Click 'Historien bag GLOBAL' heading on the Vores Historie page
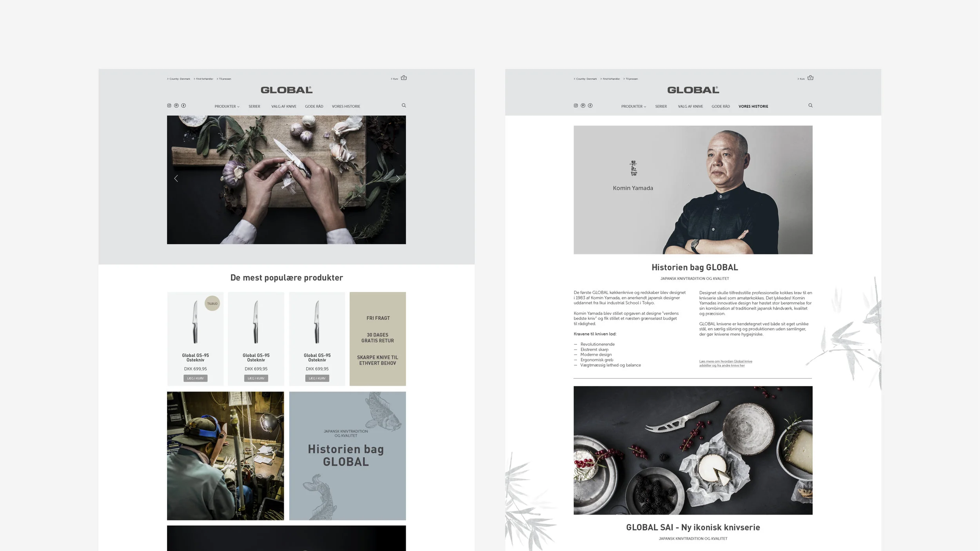 click(x=695, y=267)
